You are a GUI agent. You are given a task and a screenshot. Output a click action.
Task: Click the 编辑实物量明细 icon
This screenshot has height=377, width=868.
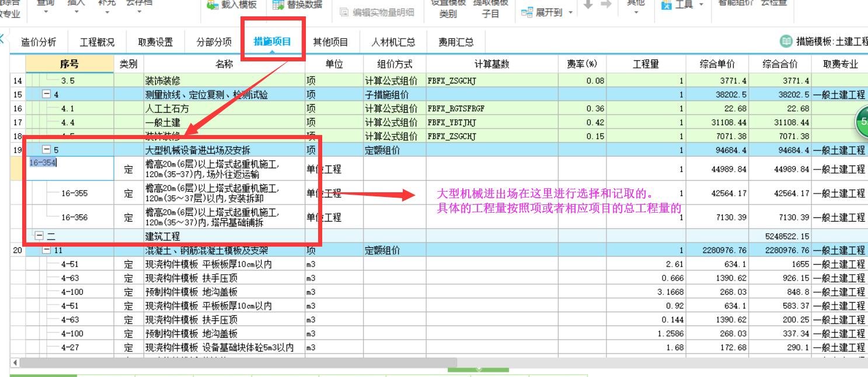(344, 12)
